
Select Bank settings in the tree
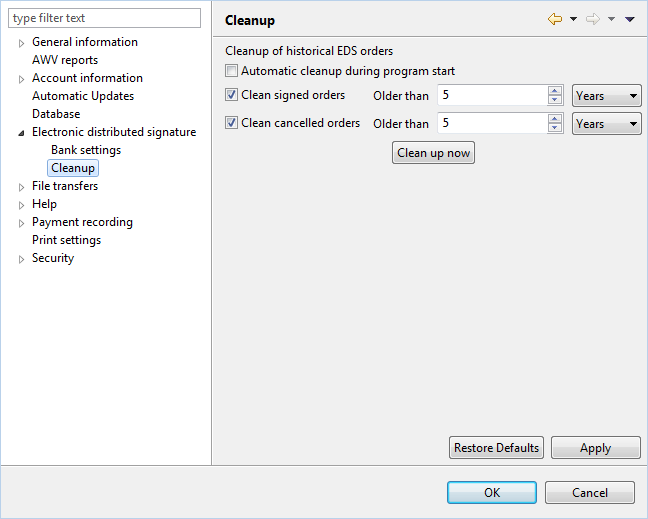click(86, 150)
